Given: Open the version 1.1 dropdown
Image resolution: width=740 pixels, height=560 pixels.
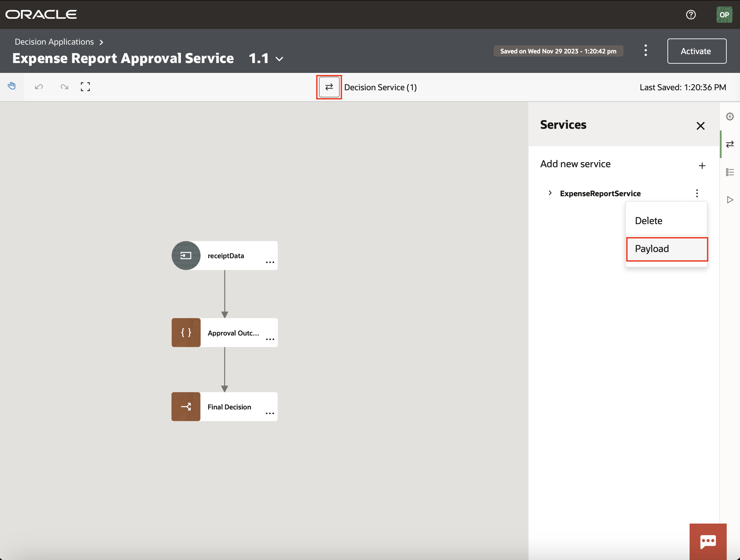Looking at the screenshot, I should coord(279,59).
